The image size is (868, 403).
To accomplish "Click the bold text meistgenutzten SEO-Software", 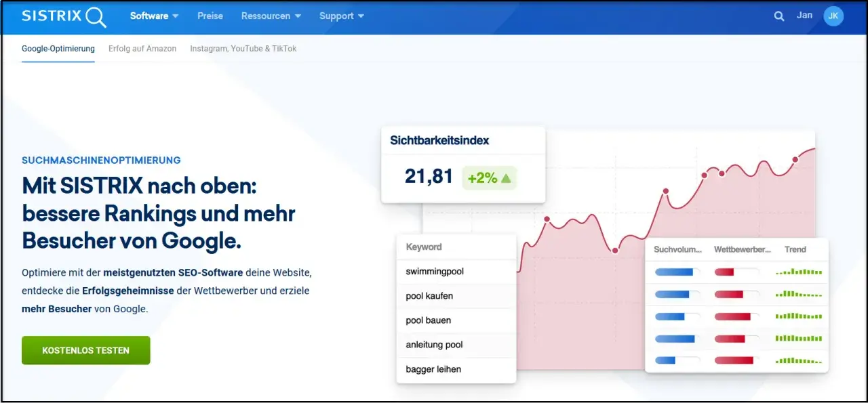I will click(x=173, y=272).
